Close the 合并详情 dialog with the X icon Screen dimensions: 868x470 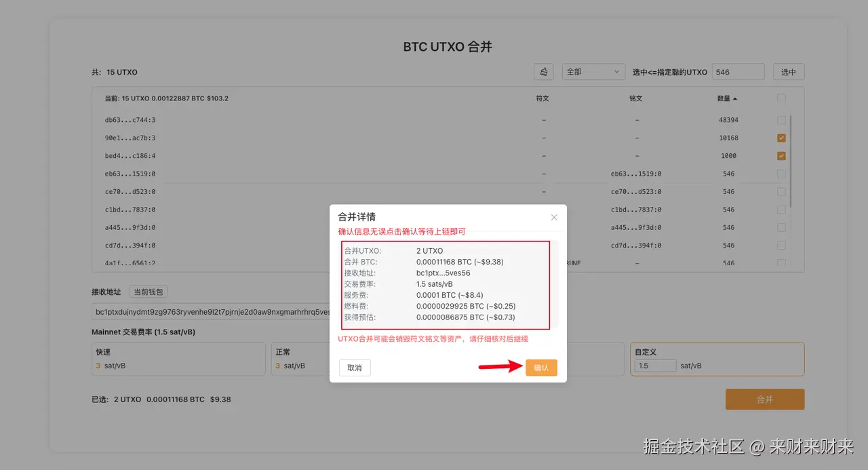(x=554, y=217)
